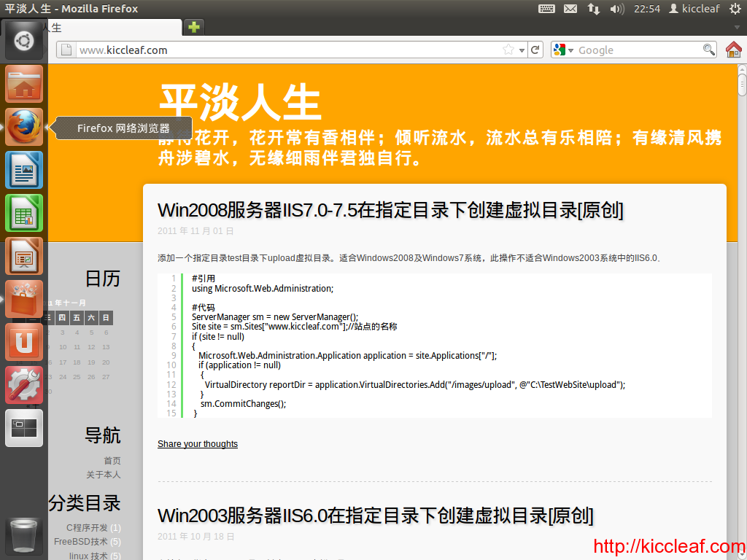Open System Settings wrench and gear icon
This screenshot has width=747, height=560.
coord(24,385)
